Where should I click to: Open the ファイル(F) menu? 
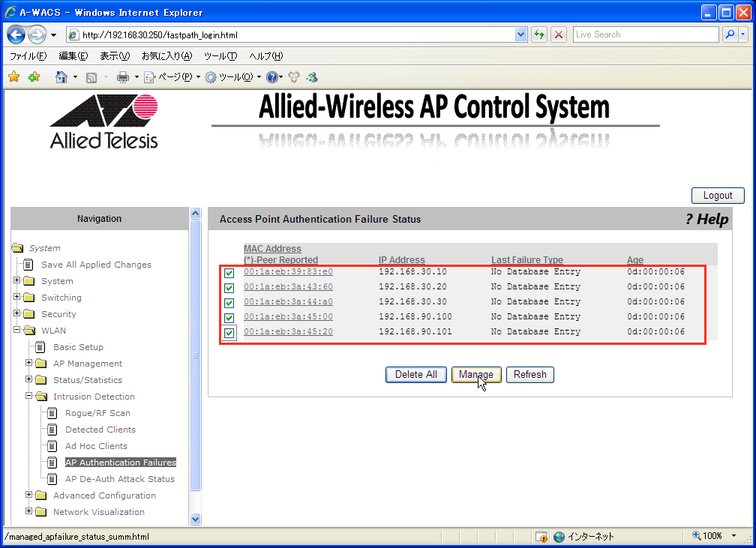pyautogui.click(x=28, y=56)
